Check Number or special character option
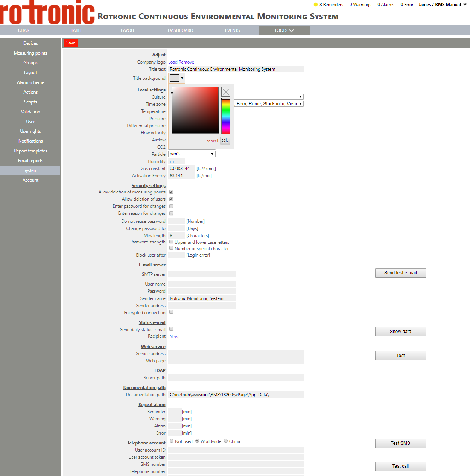The height and width of the screenshot is (476, 470). tap(171, 248)
